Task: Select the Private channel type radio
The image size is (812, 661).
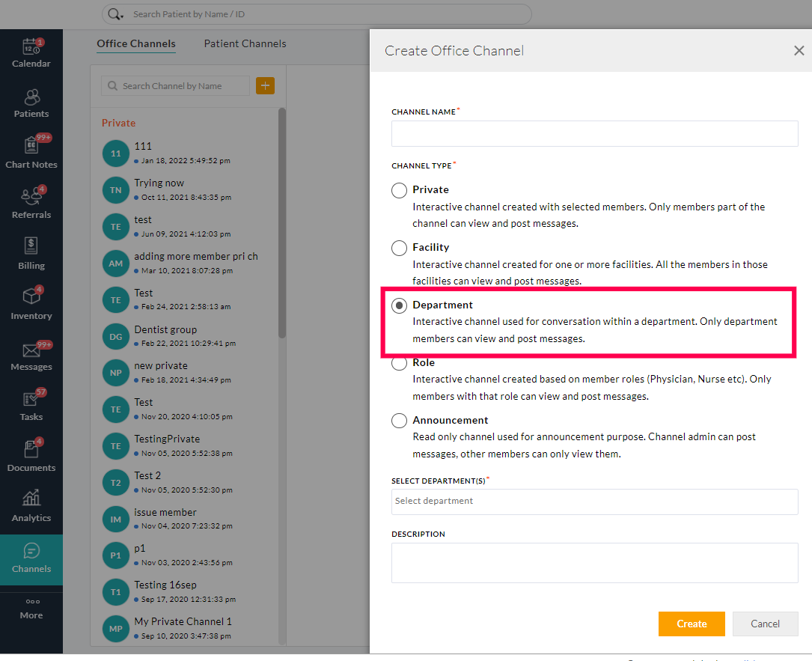Action: coord(400,190)
